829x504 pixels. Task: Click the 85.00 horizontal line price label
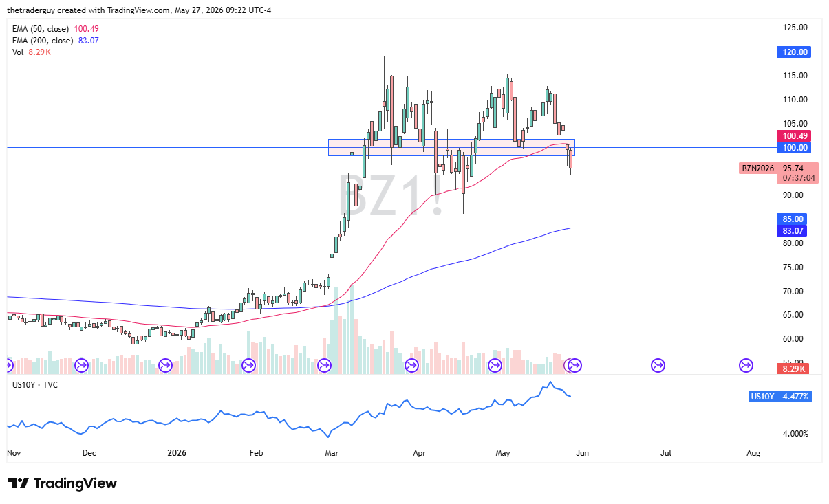pos(793,219)
